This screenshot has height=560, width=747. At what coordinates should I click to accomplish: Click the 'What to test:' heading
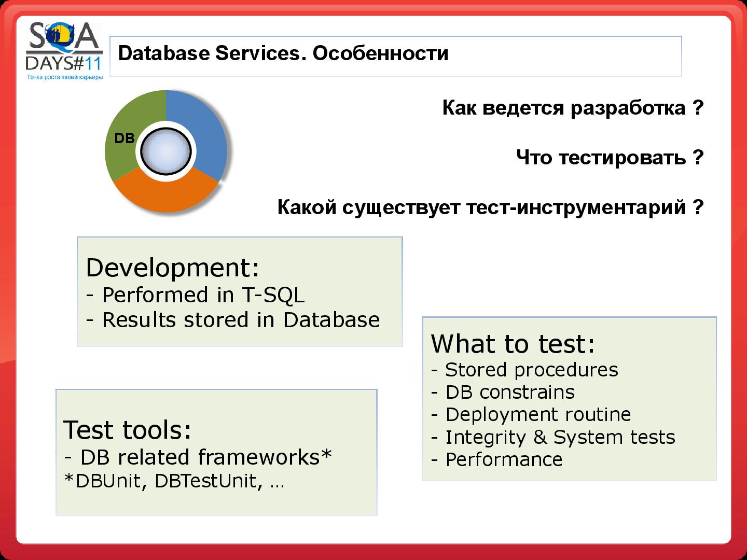pyautogui.click(x=513, y=344)
